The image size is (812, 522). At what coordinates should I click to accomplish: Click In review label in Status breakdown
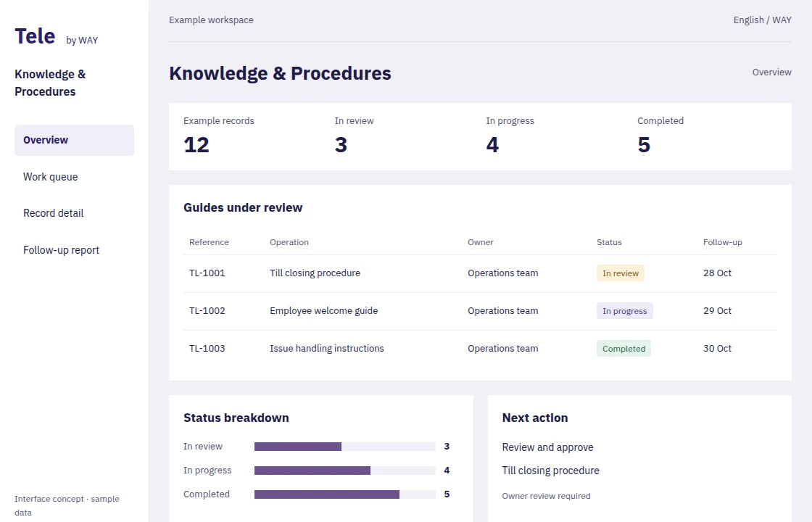202,447
